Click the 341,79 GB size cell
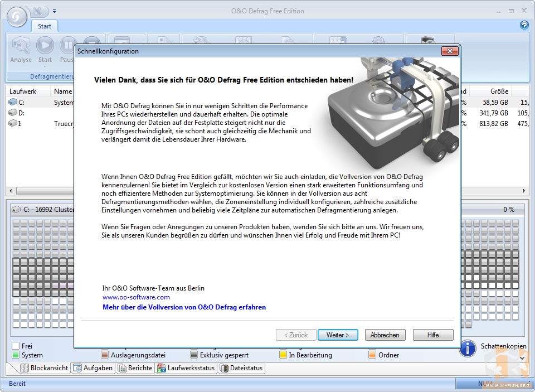Screen dimensions: 535x392 point(494,113)
